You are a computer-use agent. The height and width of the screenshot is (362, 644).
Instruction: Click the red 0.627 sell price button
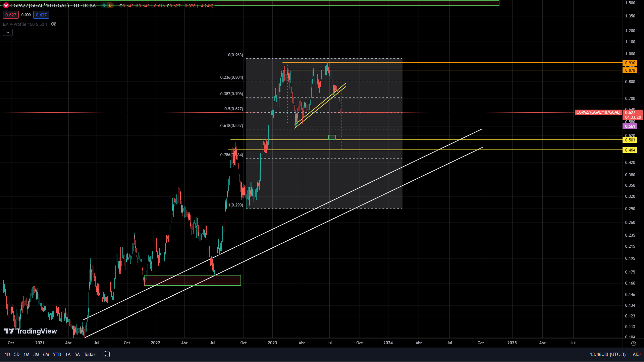pyautogui.click(x=11, y=15)
